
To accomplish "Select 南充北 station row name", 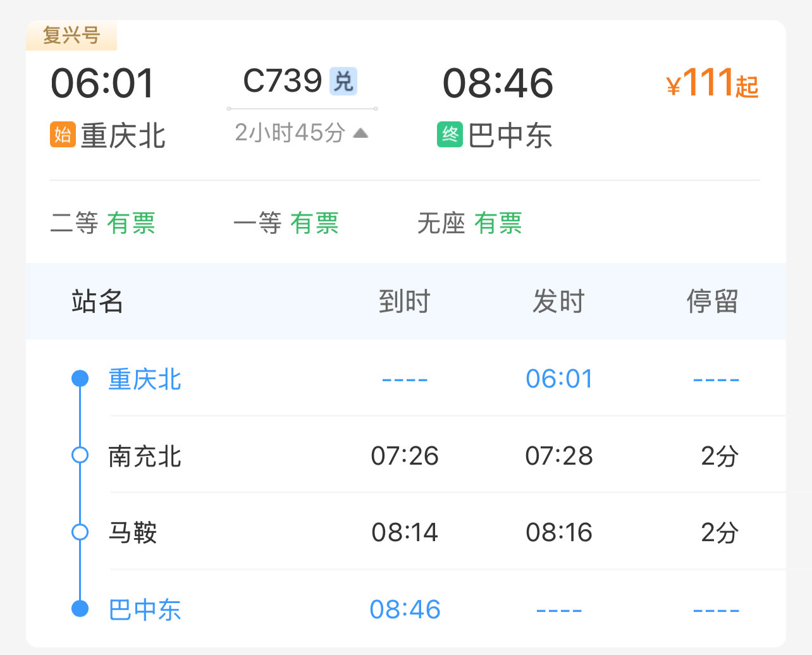I will [145, 456].
